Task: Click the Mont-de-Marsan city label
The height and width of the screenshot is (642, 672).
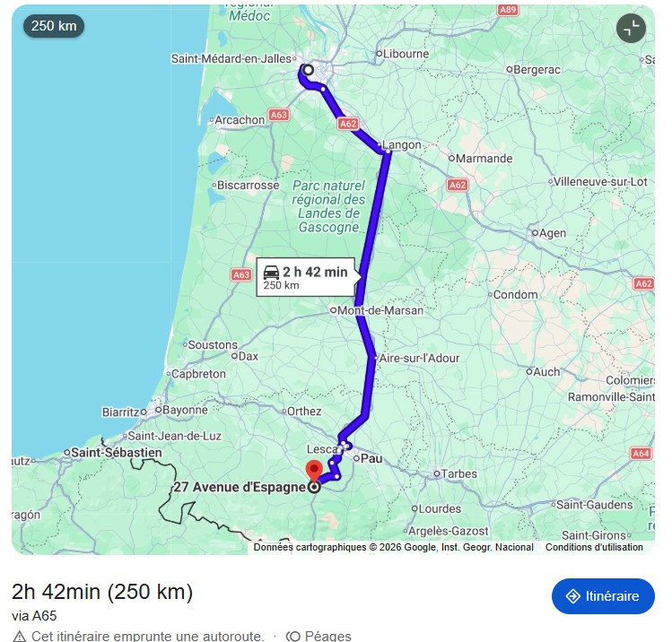Action: pyautogui.click(x=380, y=310)
